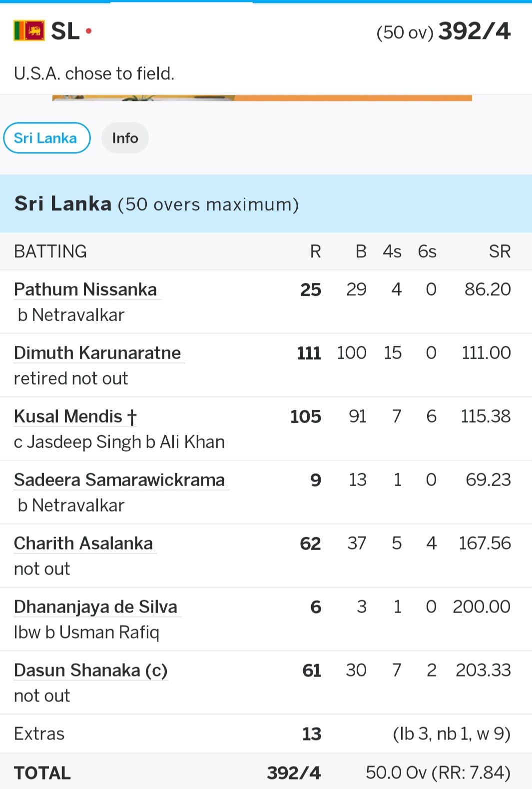Open Dhananjaya de Silva player profile
Image resolution: width=532 pixels, height=789 pixels.
(95, 607)
